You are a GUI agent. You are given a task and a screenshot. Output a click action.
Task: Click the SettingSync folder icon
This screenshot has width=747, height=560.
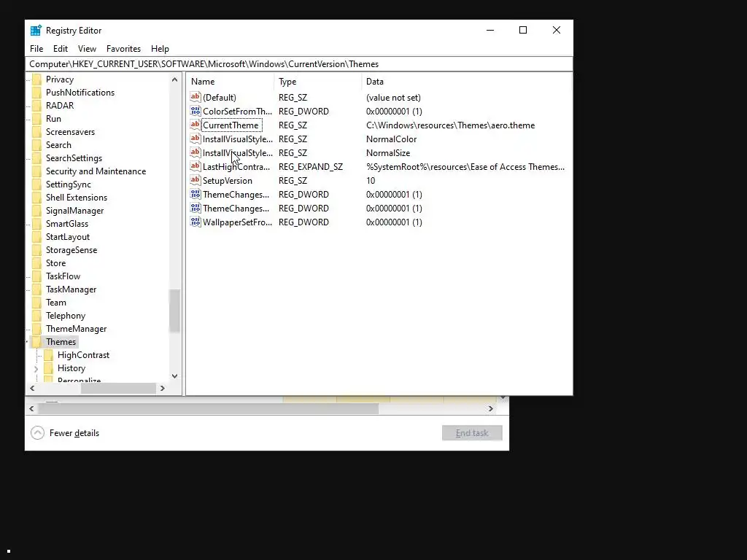coord(36,184)
